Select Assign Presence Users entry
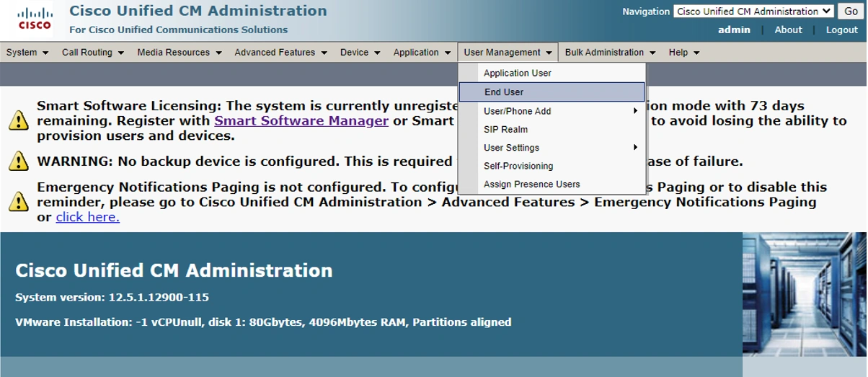Image resolution: width=868 pixels, height=377 pixels. coord(552,185)
